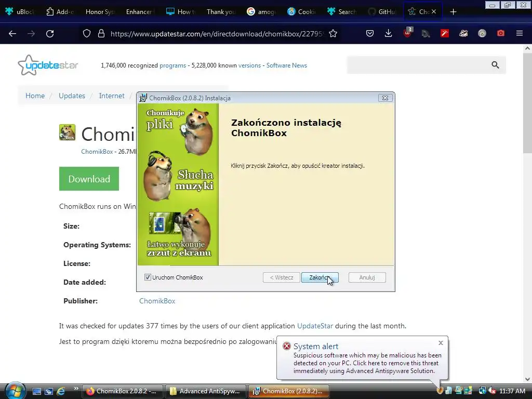Switch to the How to tab

[180, 11]
